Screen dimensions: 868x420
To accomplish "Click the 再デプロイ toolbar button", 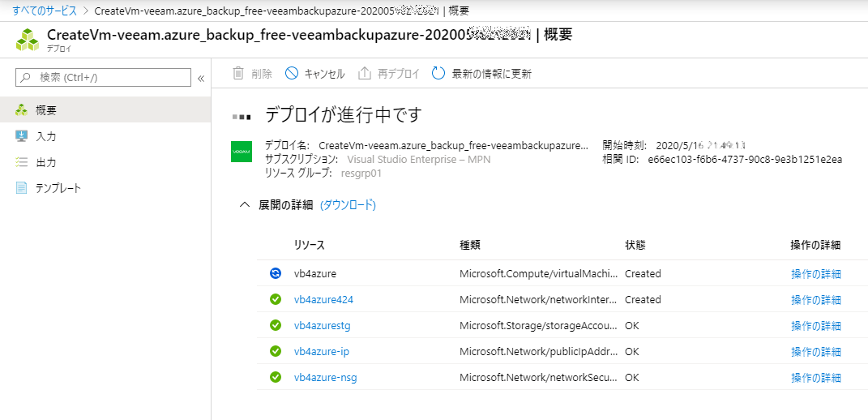I will coord(388,74).
